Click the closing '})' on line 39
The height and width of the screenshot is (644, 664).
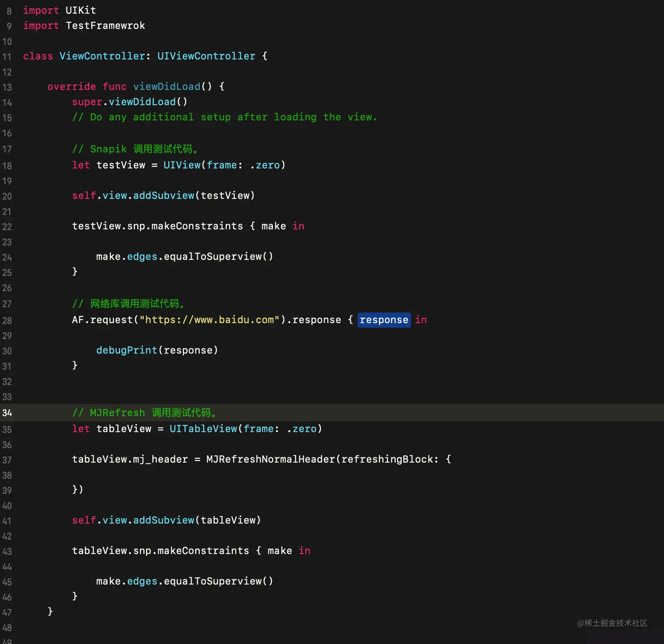tap(78, 489)
